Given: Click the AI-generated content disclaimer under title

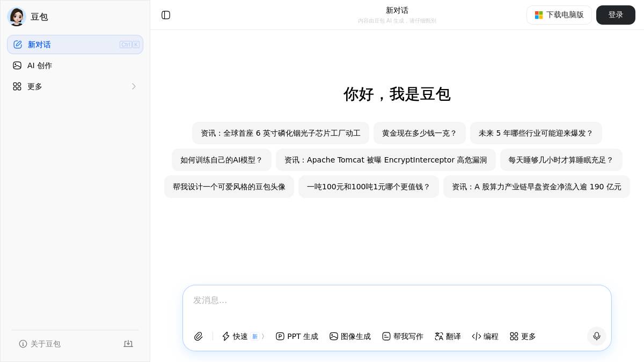Looking at the screenshot, I should [397, 21].
